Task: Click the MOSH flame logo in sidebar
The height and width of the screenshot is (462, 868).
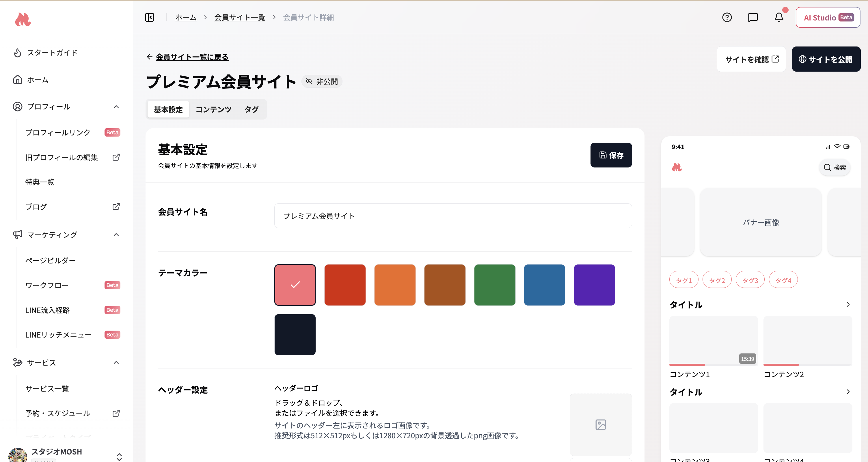Action: [23, 19]
